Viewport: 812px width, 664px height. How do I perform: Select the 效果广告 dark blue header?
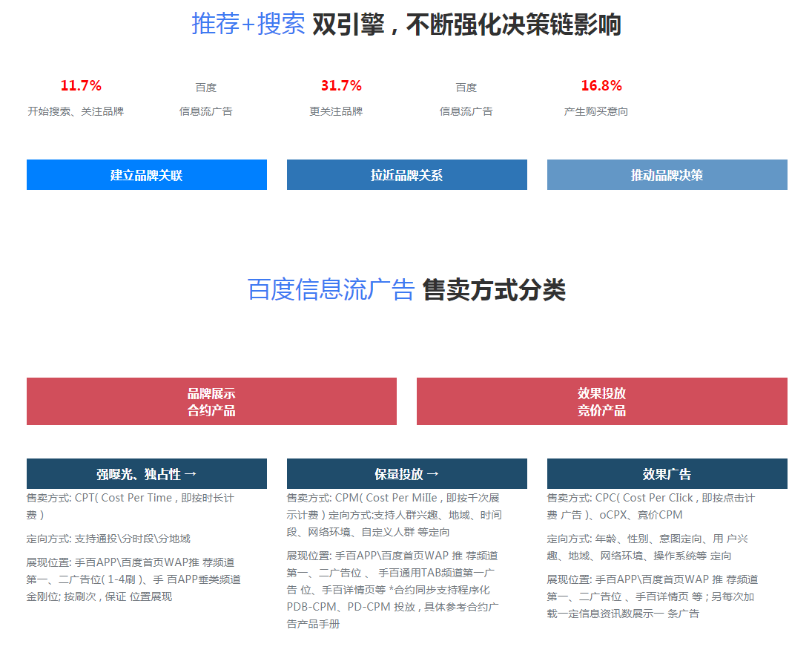pyautogui.click(x=667, y=474)
